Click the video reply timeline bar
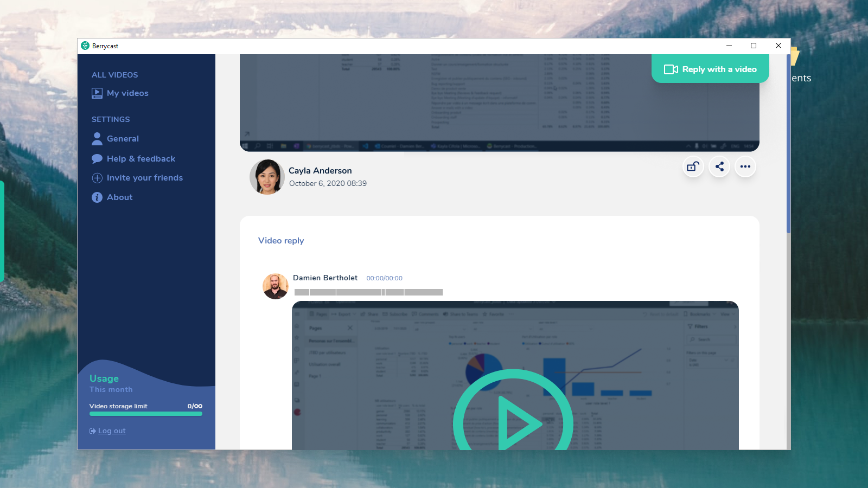This screenshot has width=868, height=488. [368, 292]
